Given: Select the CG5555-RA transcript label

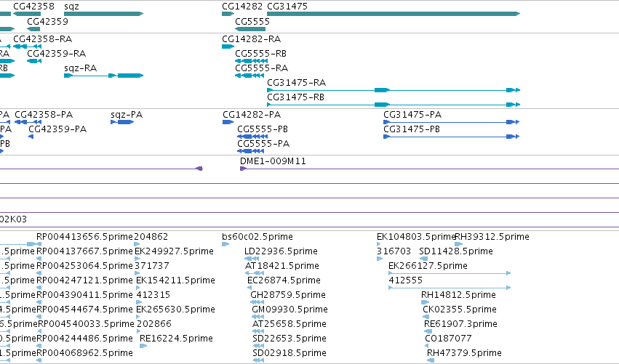Looking at the screenshot, I should pyautogui.click(x=262, y=68).
